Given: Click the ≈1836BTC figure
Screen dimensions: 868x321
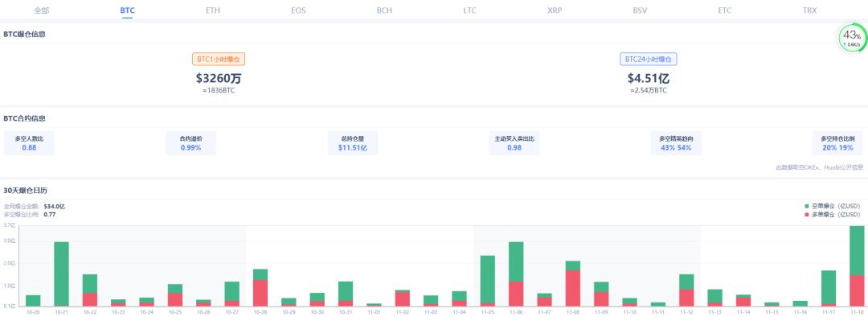Looking at the screenshot, I should (x=219, y=90).
